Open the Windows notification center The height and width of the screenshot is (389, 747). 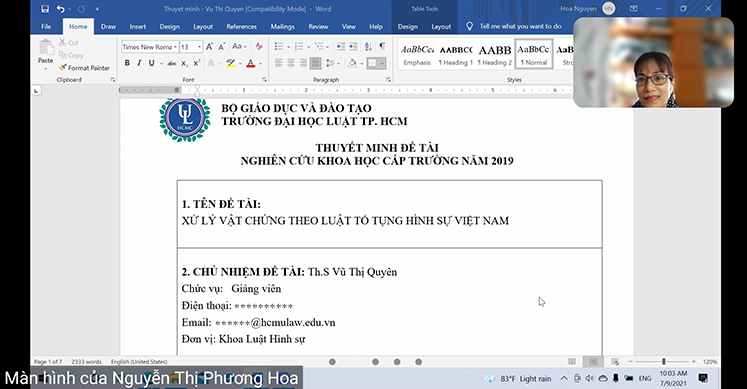(x=703, y=379)
